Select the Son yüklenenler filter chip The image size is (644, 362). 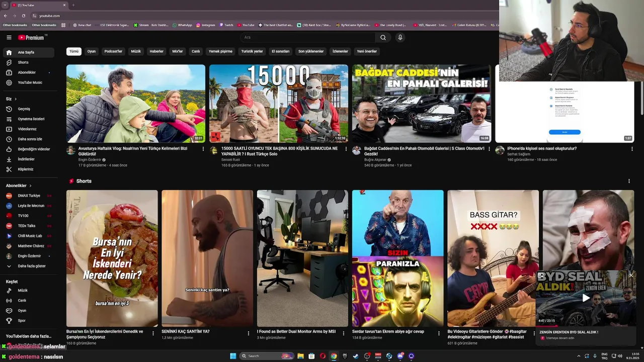(311, 51)
